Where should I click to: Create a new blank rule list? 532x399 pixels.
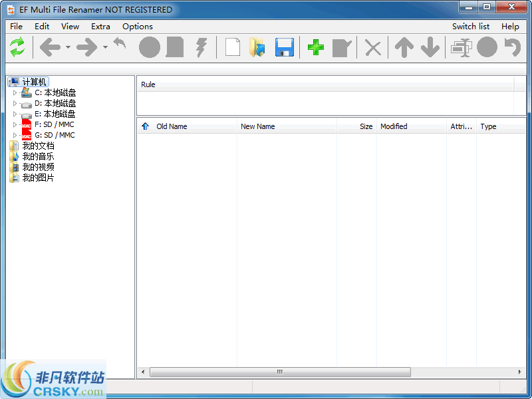(x=233, y=47)
